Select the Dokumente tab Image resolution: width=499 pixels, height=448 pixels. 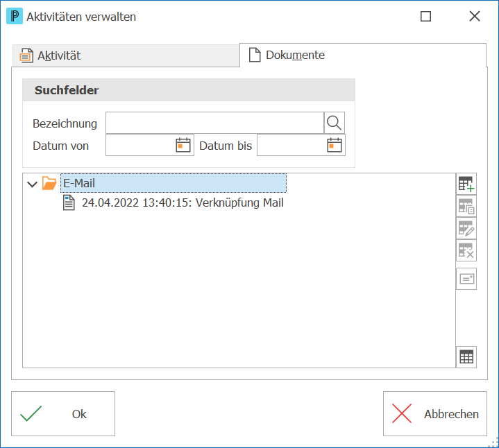[363, 55]
